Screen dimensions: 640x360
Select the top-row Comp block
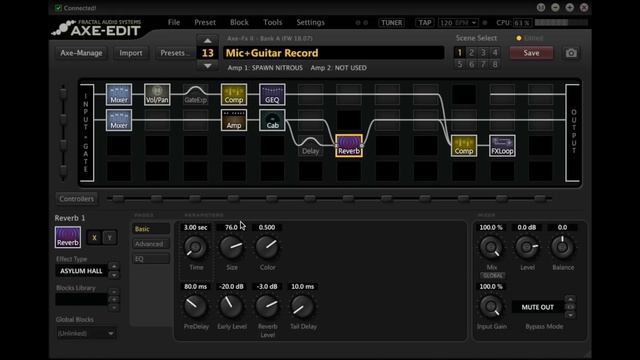tap(234, 95)
